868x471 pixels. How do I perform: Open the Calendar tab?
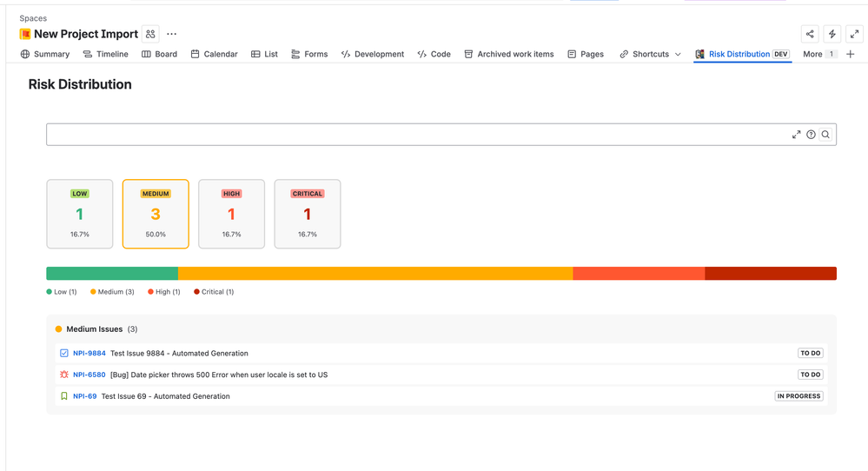click(x=215, y=54)
